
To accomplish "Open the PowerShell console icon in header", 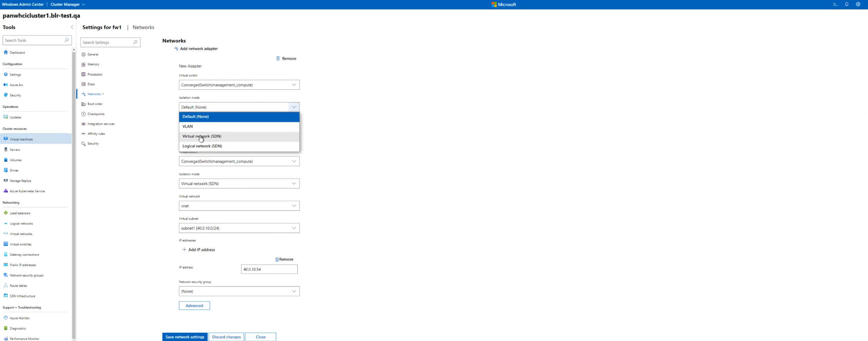I will pos(835,5).
